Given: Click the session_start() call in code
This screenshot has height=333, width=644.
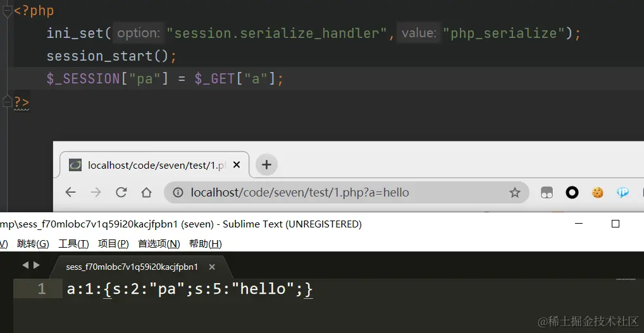Looking at the screenshot, I should (x=107, y=56).
